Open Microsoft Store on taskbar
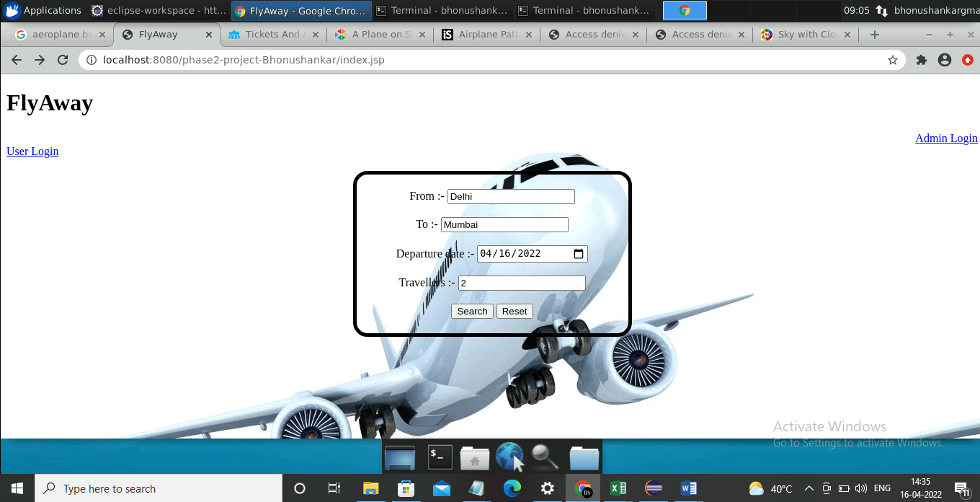 tap(406, 488)
